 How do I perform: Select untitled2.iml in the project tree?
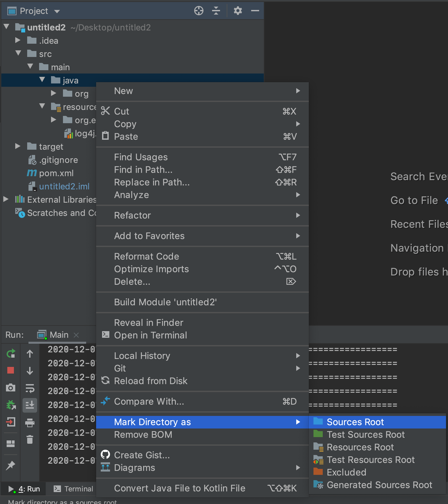pos(64,186)
